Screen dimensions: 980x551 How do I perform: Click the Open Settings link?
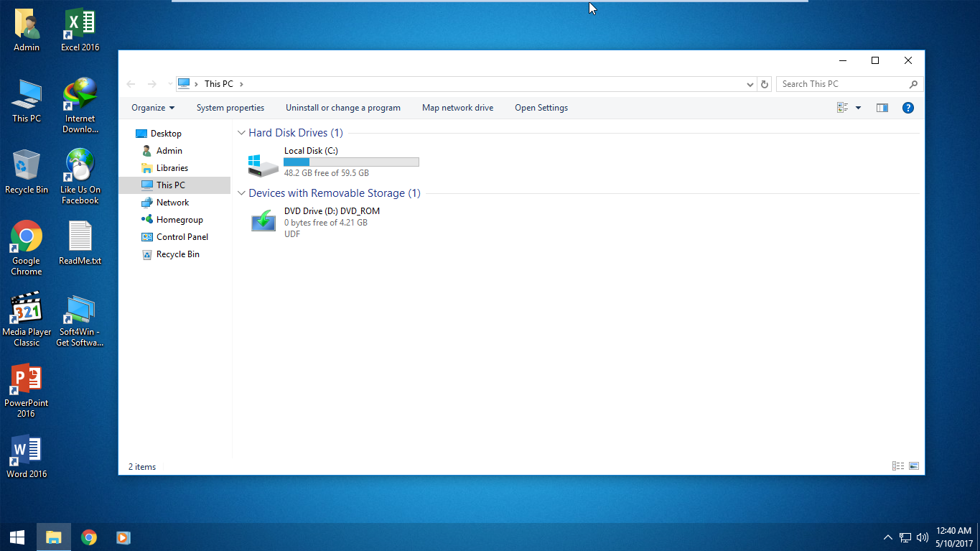pos(541,107)
